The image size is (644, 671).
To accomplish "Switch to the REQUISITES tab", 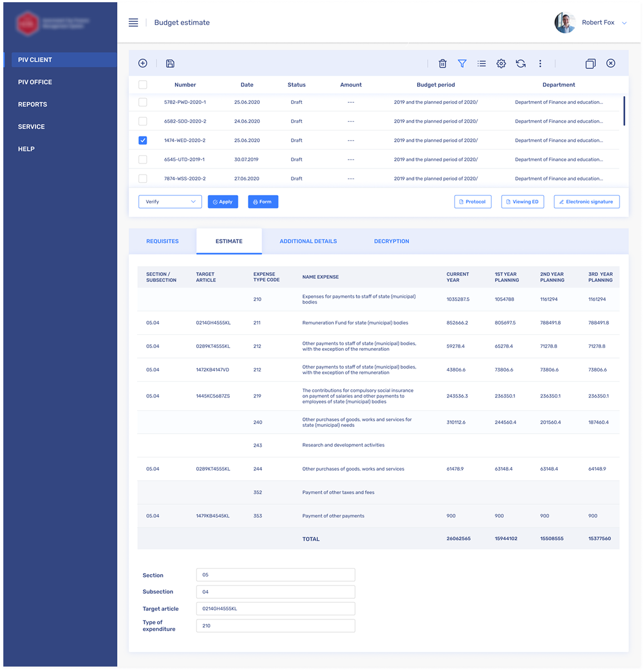I will (x=162, y=241).
